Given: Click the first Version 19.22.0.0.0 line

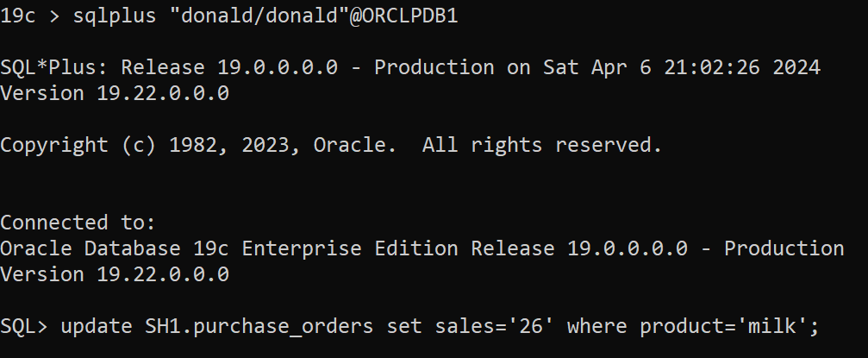Looking at the screenshot, I should coord(114,93).
